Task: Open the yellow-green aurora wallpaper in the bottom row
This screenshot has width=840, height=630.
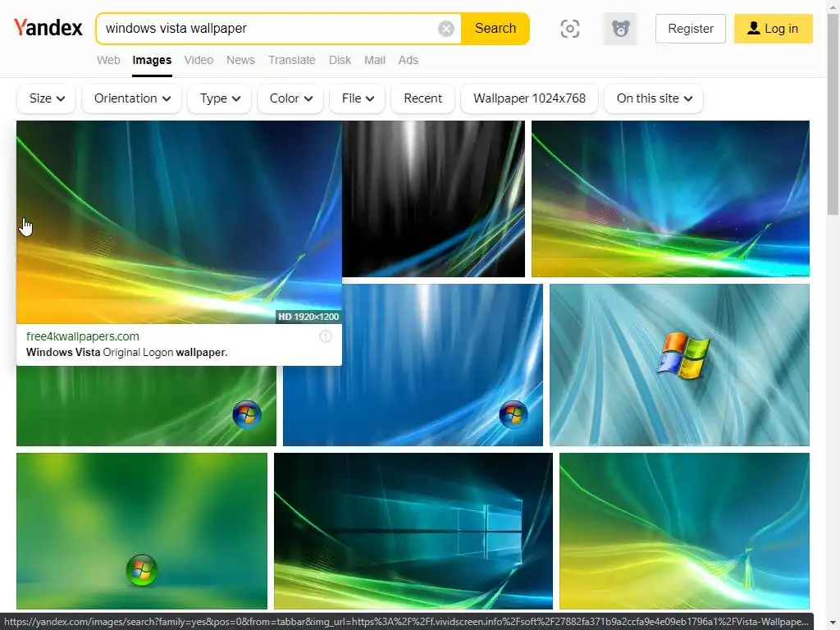Action: tap(684, 531)
